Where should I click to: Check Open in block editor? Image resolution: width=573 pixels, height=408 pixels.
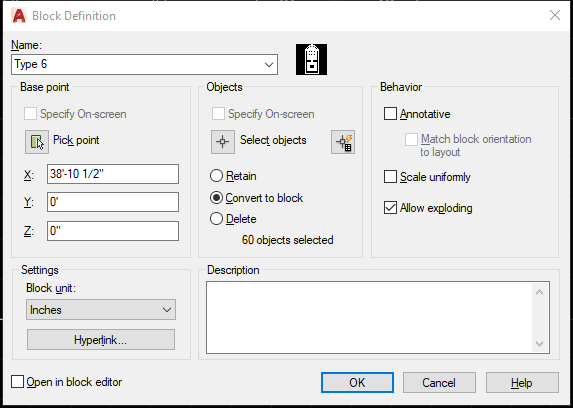17,382
